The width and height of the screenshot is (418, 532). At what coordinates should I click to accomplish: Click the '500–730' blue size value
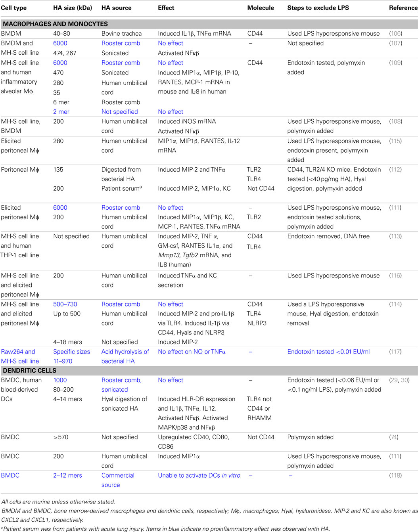tap(65, 304)
